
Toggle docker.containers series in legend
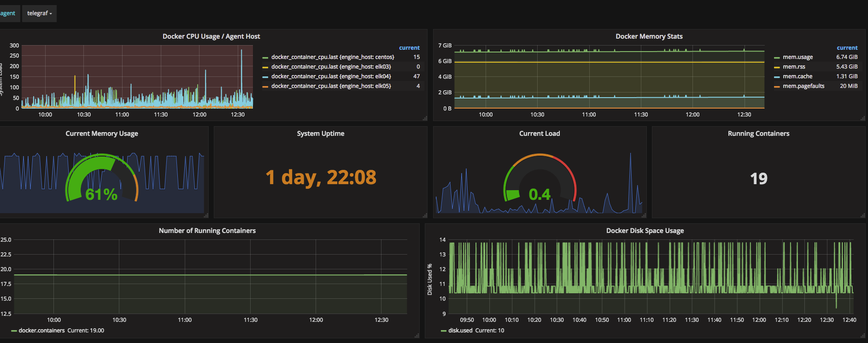(41, 331)
